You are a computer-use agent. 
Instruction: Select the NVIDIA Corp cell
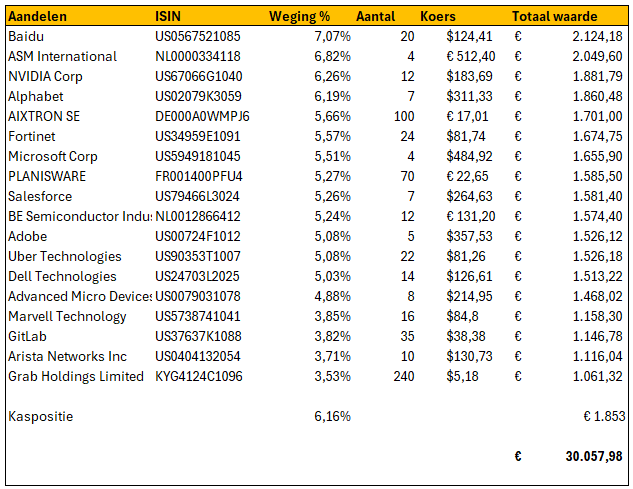[47, 77]
